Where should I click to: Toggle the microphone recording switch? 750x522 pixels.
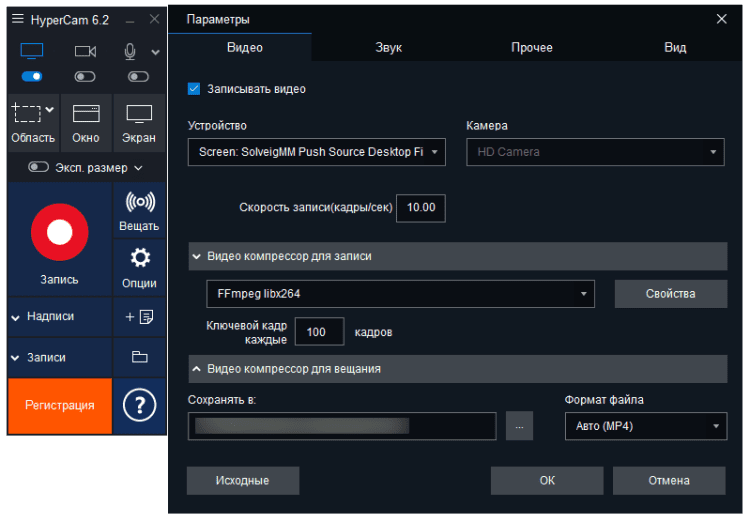pyautogui.click(x=138, y=77)
